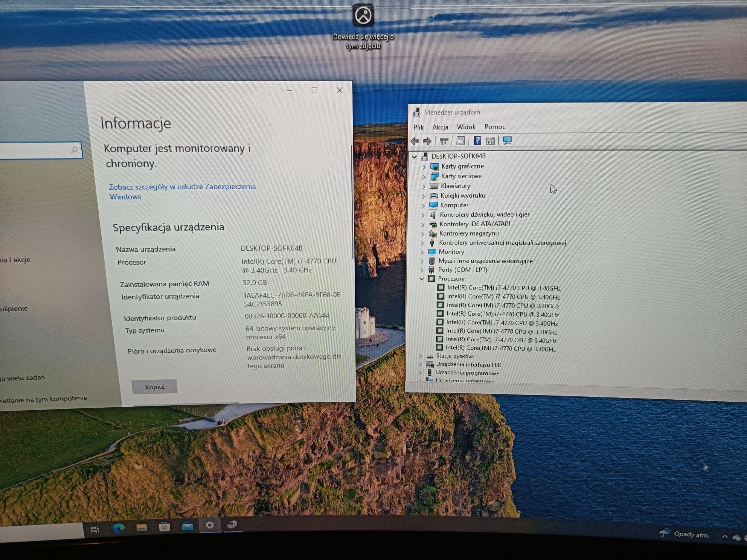Open Task View from the taskbar
Image resolution: width=747 pixels, height=560 pixels.
[95, 530]
